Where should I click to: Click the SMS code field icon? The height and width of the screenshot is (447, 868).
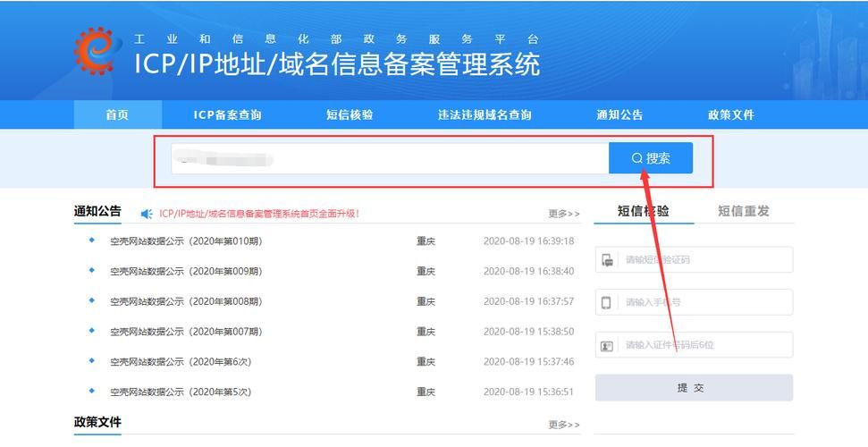[x=607, y=260]
